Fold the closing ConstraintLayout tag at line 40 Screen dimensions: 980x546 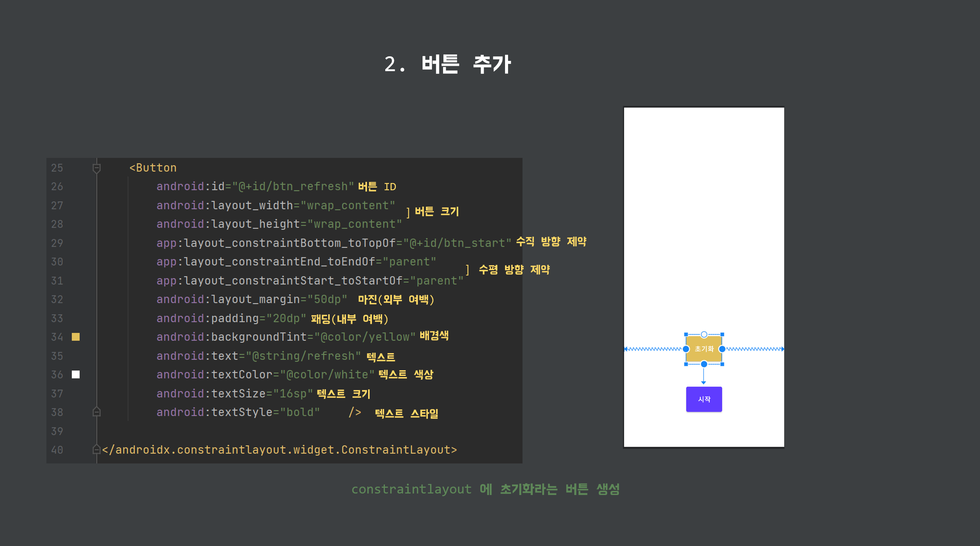[x=97, y=450]
